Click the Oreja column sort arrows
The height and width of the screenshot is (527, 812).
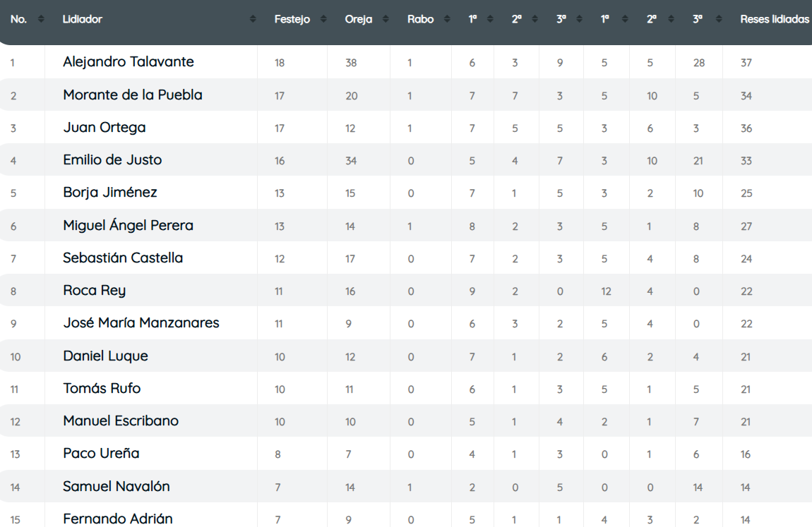click(x=386, y=19)
